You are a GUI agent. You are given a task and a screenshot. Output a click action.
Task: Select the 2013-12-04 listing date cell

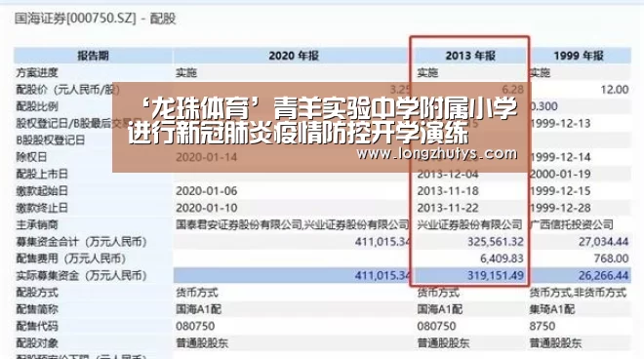[x=448, y=175]
